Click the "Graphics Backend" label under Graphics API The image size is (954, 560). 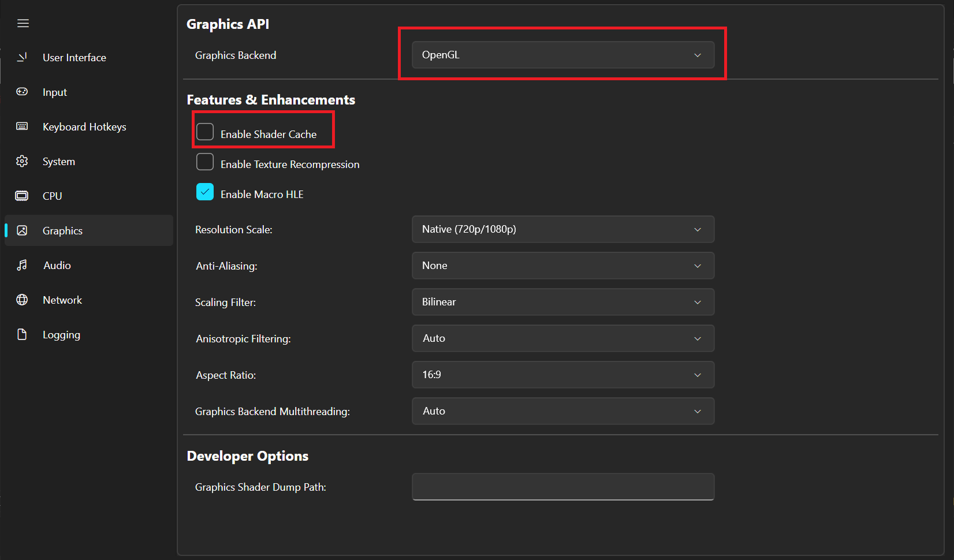point(236,55)
